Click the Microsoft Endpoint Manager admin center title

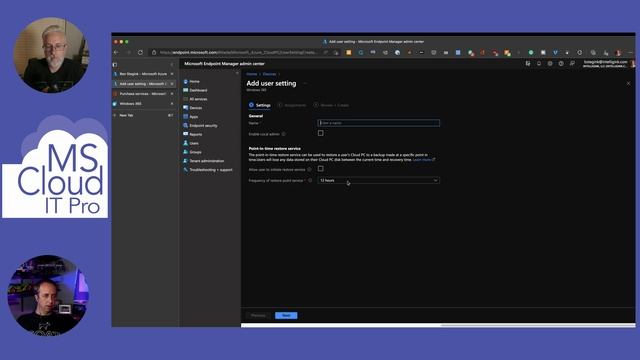(224, 64)
